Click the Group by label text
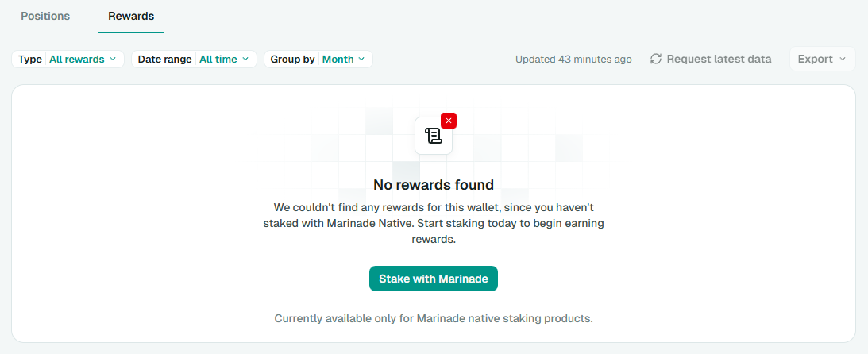Image resolution: width=868 pixels, height=354 pixels. pos(292,59)
